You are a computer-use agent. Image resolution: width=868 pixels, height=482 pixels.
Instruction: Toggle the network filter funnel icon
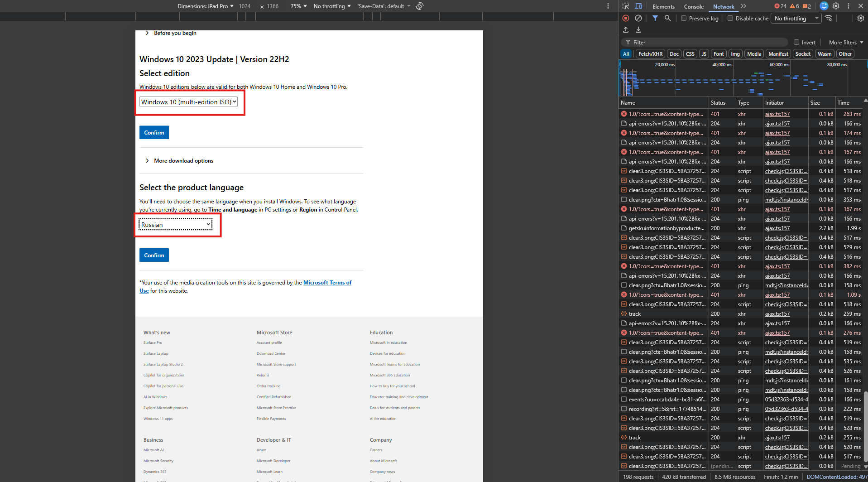point(655,18)
